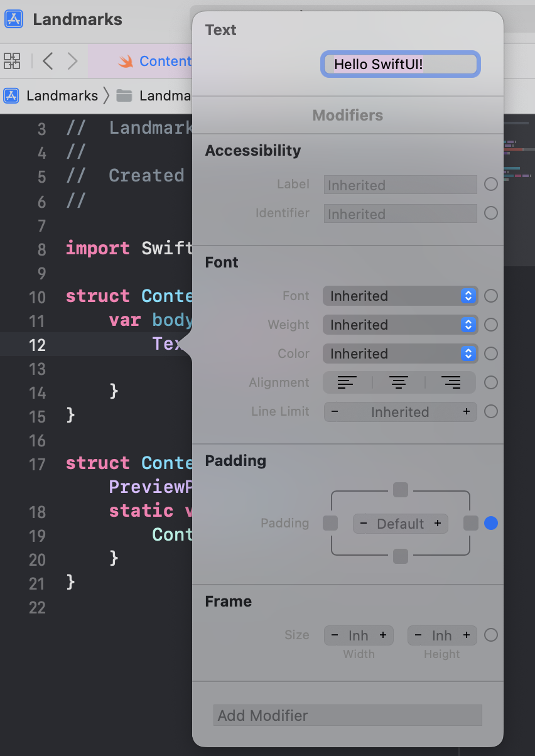The image size is (535, 756).
Task: Set center text alignment
Action: pyautogui.click(x=399, y=382)
